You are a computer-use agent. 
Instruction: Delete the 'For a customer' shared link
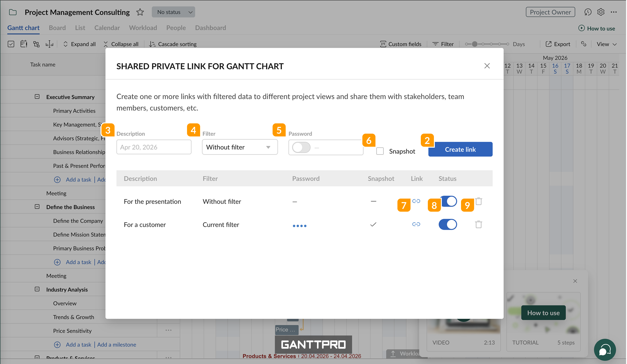[x=479, y=225]
